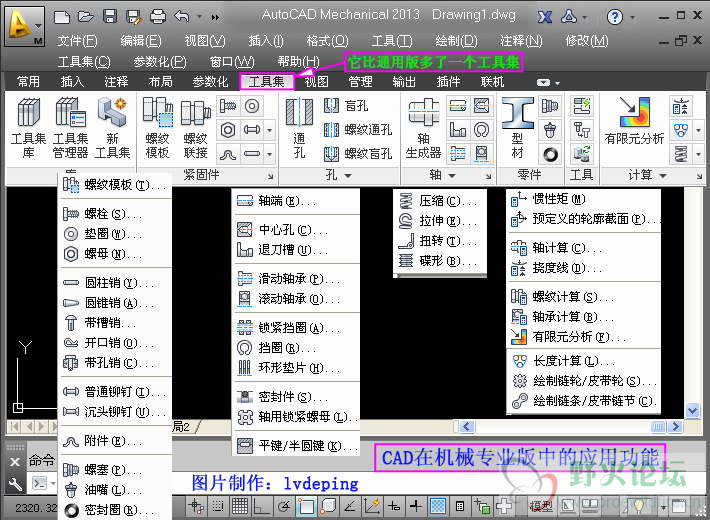This screenshot has width=710, height=520.
Task: Select the 螺纹模板 ribbon tool
Action: pos(158,129)
